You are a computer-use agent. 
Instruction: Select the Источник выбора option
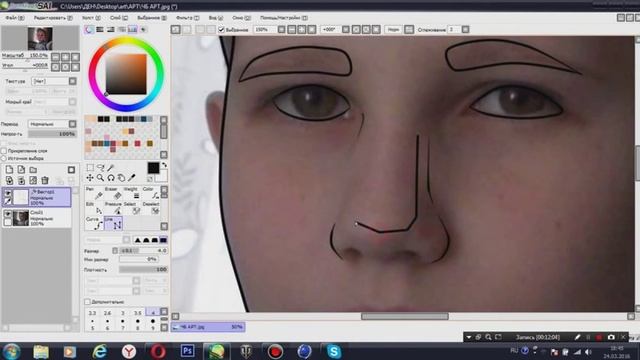pyautogui.click(x=4, y=158)
